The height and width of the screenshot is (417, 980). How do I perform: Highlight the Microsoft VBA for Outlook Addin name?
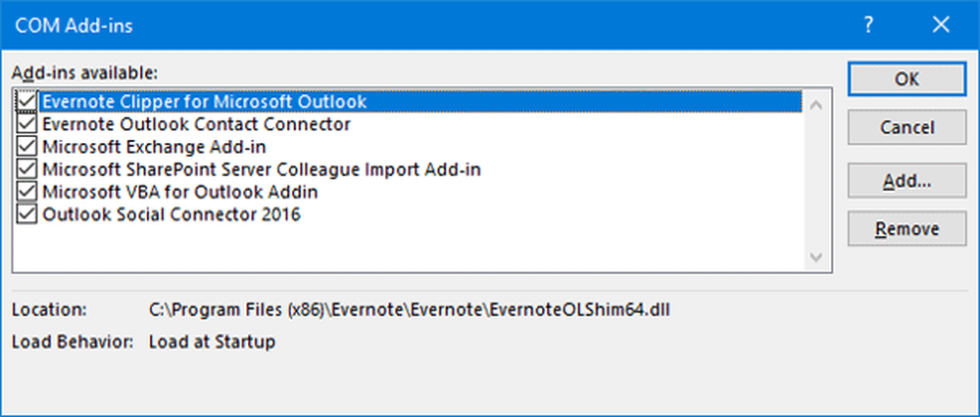[179, 192]
